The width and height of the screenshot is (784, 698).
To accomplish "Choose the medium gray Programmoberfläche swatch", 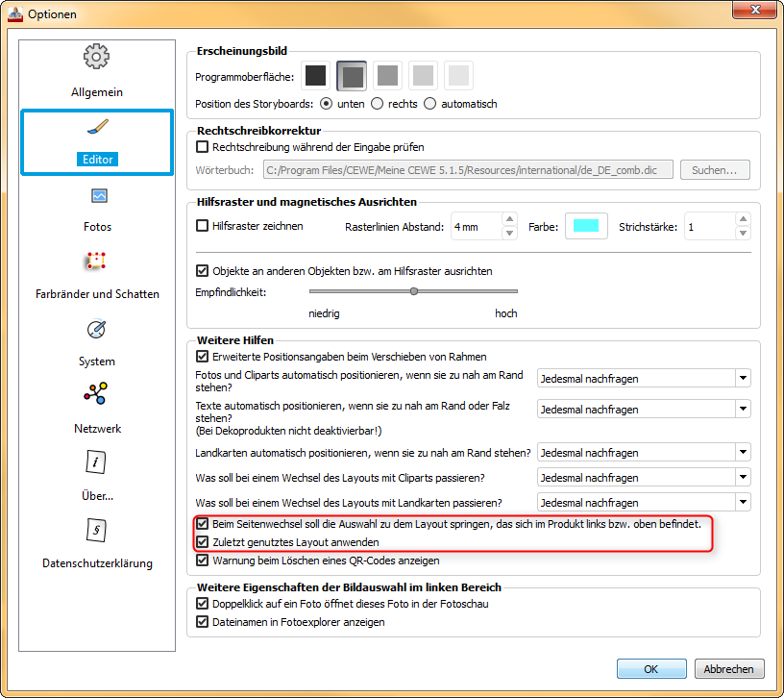I will tap(387, 76).
